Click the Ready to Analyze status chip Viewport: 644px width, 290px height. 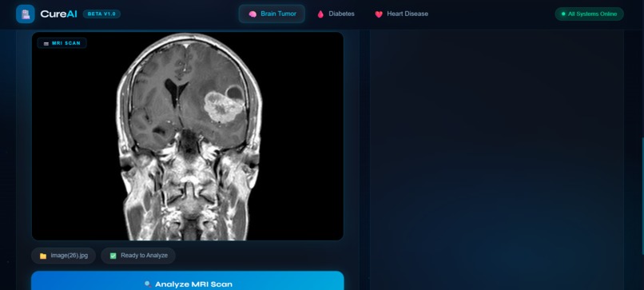click(x=138, y=256)
